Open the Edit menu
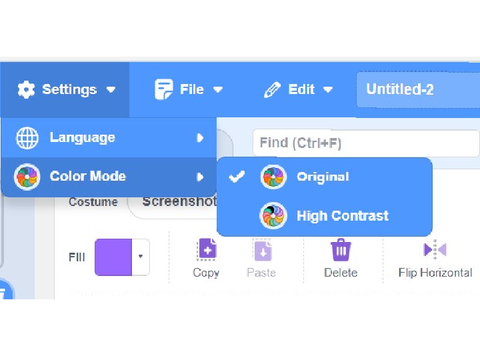This screenshot has height=360, width=480. tap(298, 89)
